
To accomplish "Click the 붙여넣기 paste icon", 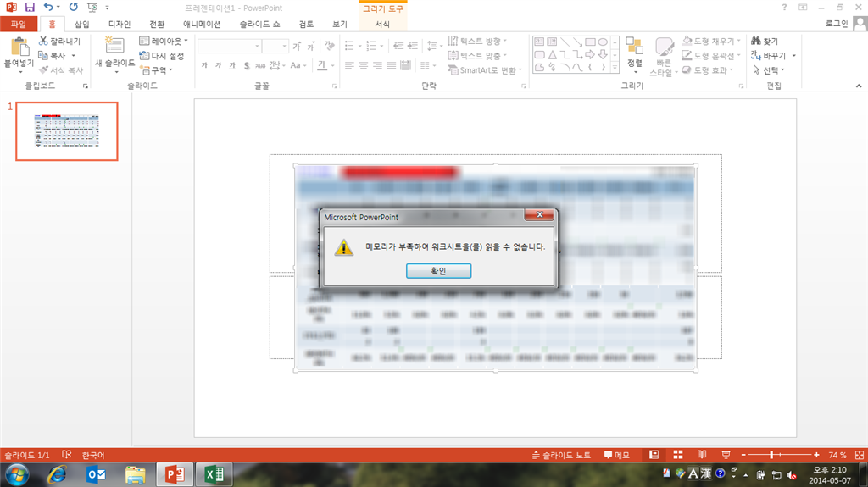I will click(x=19, y=47).
